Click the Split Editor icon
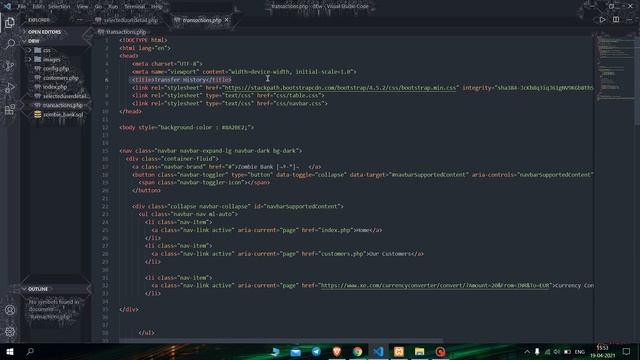The image size is (640, 360). [616, 20]
